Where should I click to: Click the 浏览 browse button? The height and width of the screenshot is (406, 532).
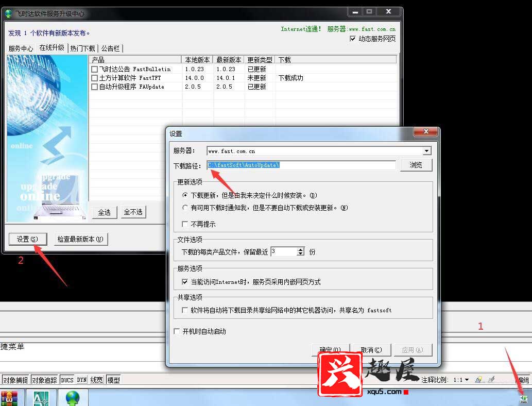[x=416, y=165]
